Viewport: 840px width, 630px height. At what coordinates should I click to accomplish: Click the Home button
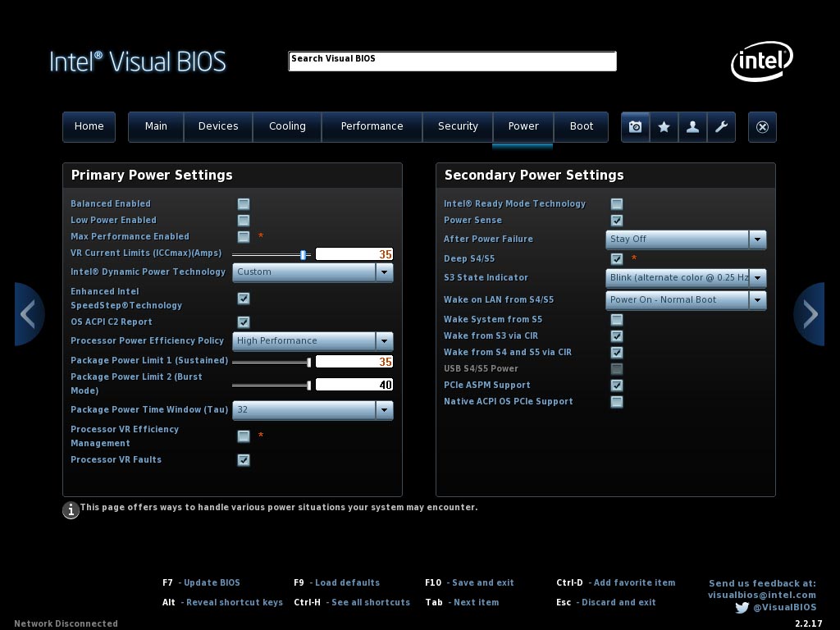[89, 126]
